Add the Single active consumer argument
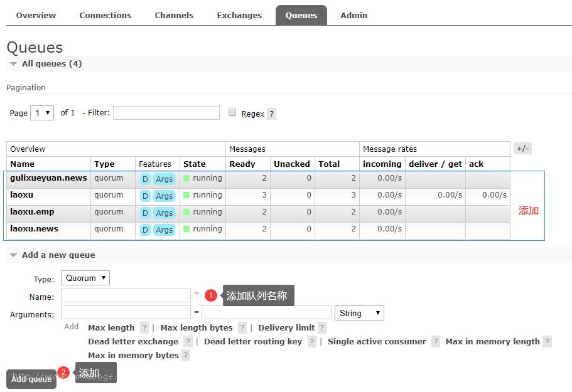Screen dimensions: 572x392 (x=377, y=342)
